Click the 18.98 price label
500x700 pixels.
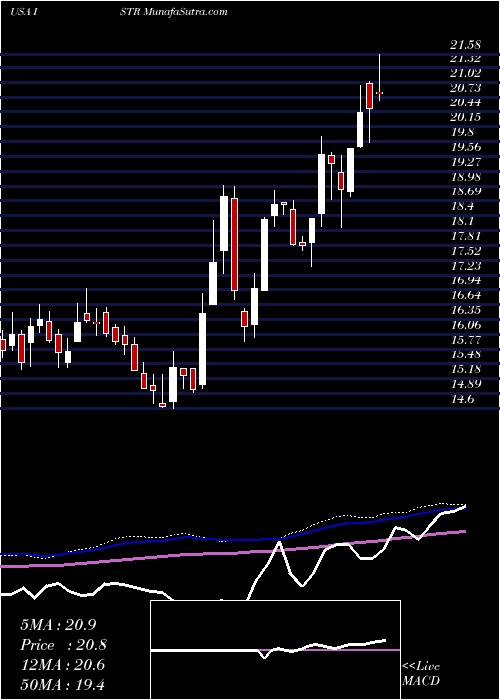[466, 177]
